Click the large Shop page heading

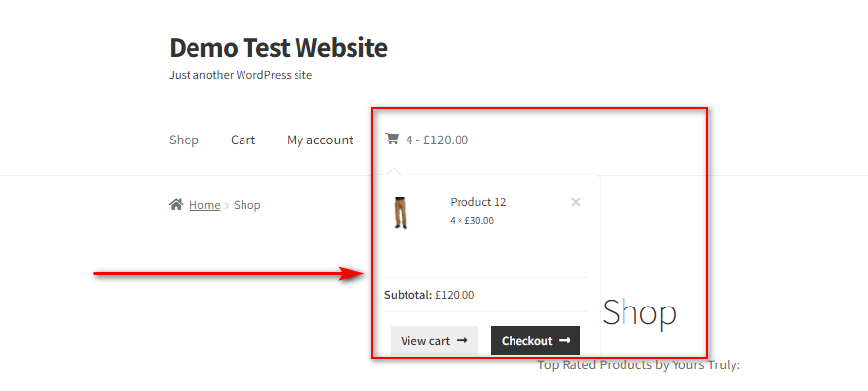(x=639, y=312)
